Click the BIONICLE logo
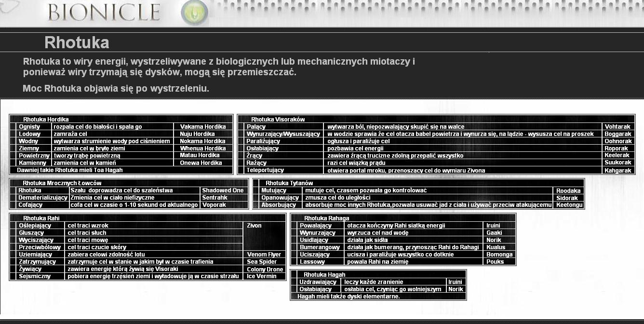The height and width of the screenshot is (324, 644). click(104, 13)
